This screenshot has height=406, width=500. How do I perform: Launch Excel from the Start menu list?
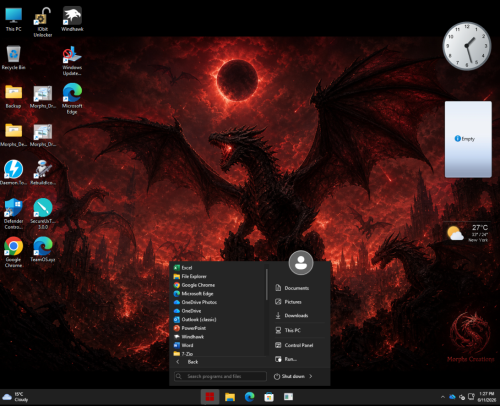[x=219, y=268]
